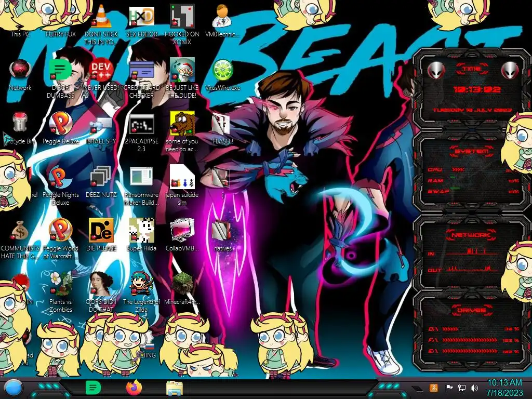Launch the Peggle Nights Deluxe shortcut
Viewport: 532px width, 399px height.
coord(60,186)
